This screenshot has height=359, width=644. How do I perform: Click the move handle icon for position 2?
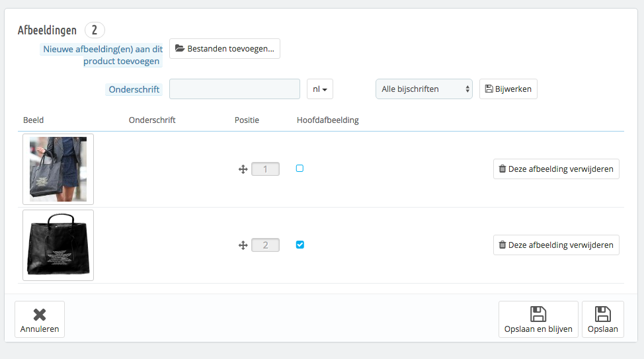click(243, 245)
